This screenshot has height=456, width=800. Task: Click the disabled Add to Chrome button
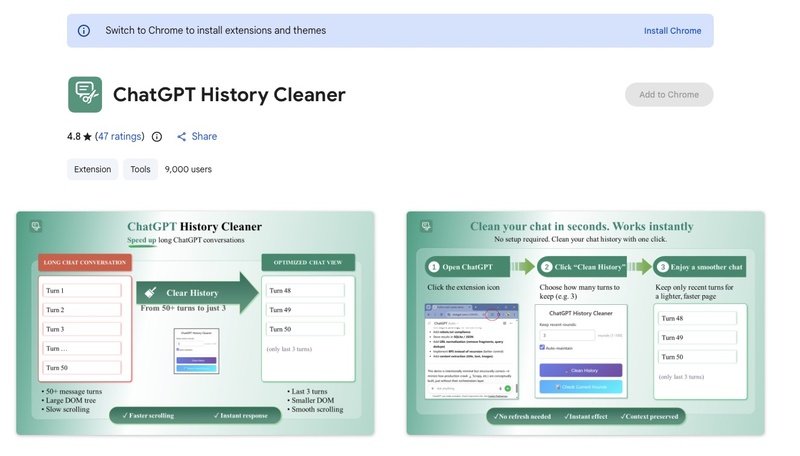click(x=669, y=94)
